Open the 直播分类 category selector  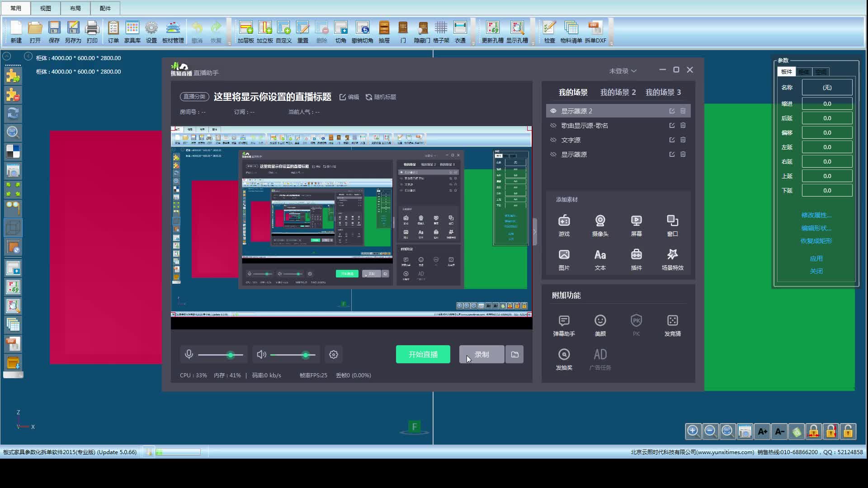(x=194, y=97)
